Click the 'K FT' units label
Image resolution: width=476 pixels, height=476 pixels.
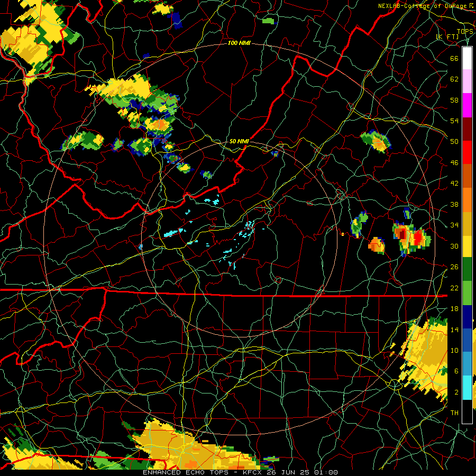447,37
